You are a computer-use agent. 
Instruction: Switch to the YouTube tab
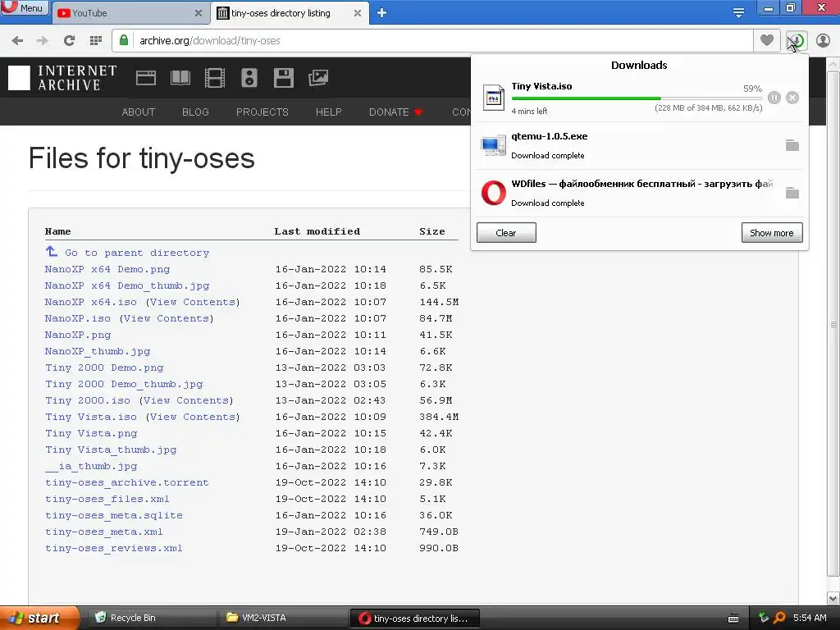click(129, 13)
